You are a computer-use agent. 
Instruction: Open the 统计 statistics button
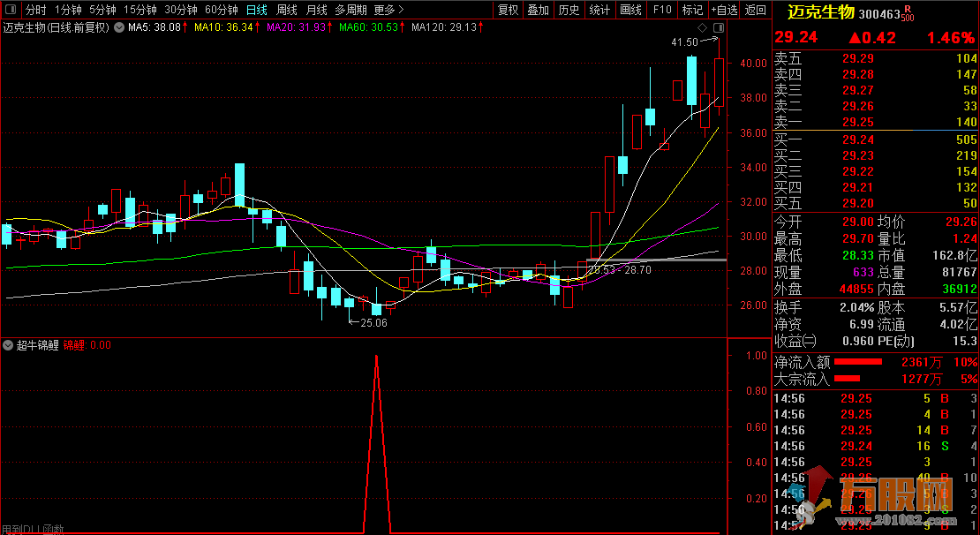pyautogui.click(x=600, y=10)
